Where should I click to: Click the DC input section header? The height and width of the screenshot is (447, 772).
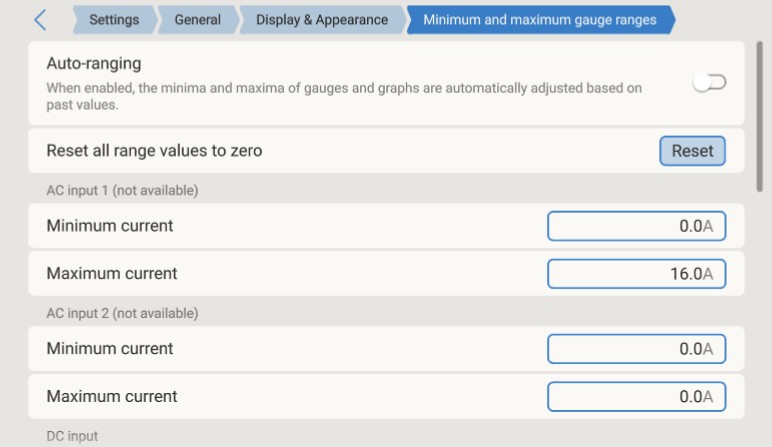pos(72,436)
